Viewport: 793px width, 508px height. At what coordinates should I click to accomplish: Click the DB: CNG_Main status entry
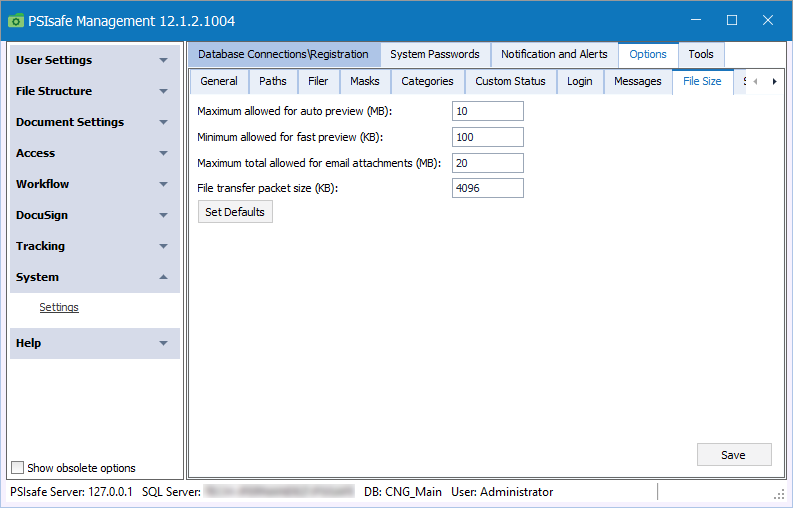[403, 492]
